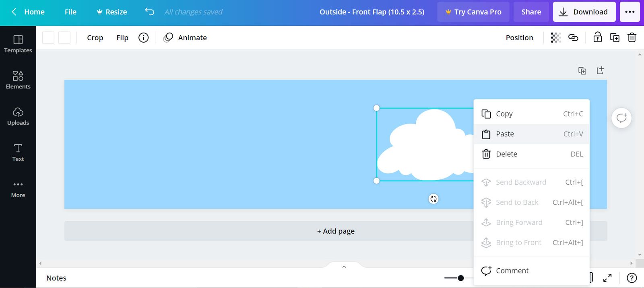Open the three-dot menu in header
644x288 pixels.
(x=630, y=12)
